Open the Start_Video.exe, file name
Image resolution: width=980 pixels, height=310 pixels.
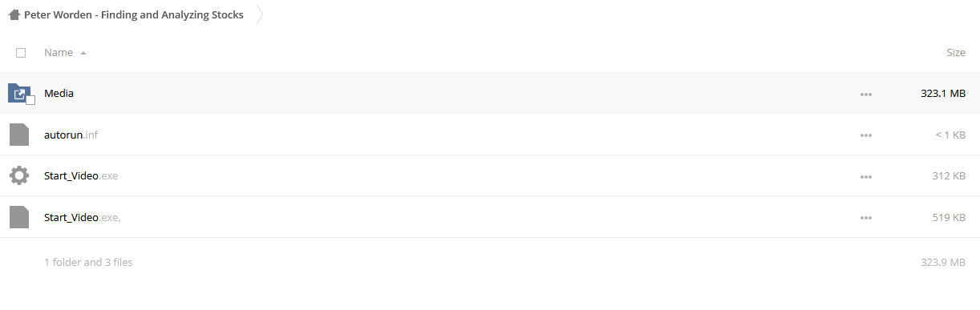83,217
